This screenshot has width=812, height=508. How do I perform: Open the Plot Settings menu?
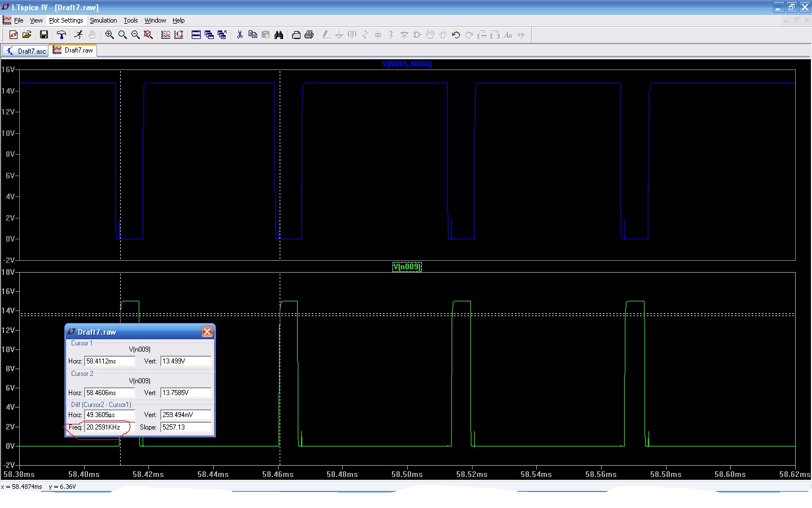[x=66, y=20]
